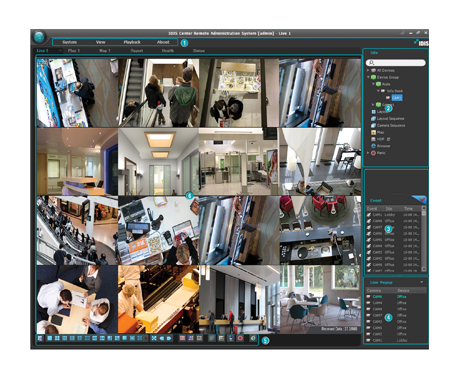This screenshot has height=380, width=460.
Task: Select single-screen layout in bottom toolbar
Action: pyautogui.click(x=50, y=338)
